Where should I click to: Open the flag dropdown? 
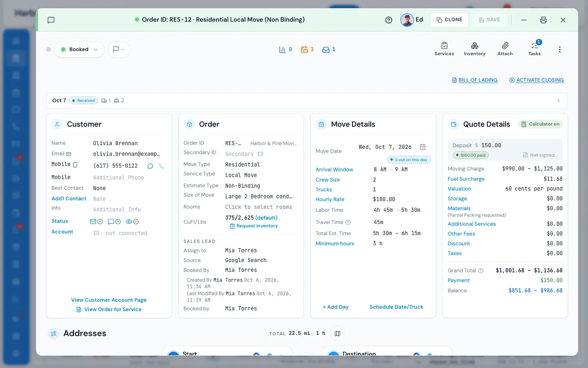point(119,49)
